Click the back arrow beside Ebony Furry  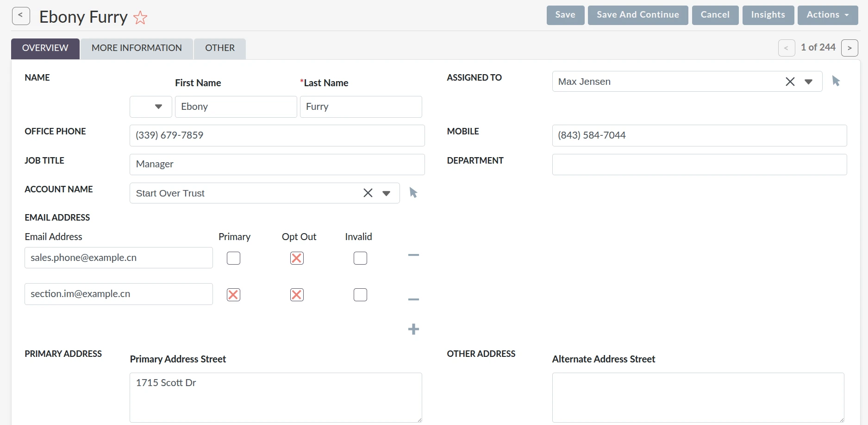(21, 16)
